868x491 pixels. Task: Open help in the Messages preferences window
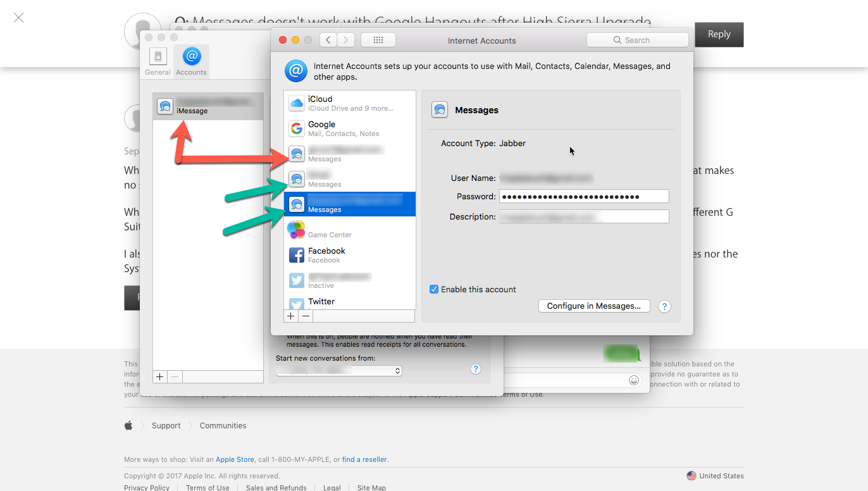pyautogui.click(x=476, y=370)
